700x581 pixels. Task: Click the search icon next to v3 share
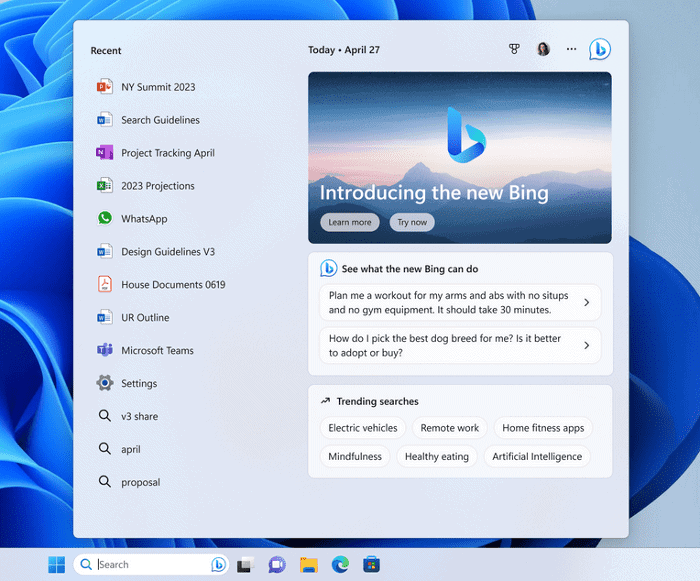point(104,416)
